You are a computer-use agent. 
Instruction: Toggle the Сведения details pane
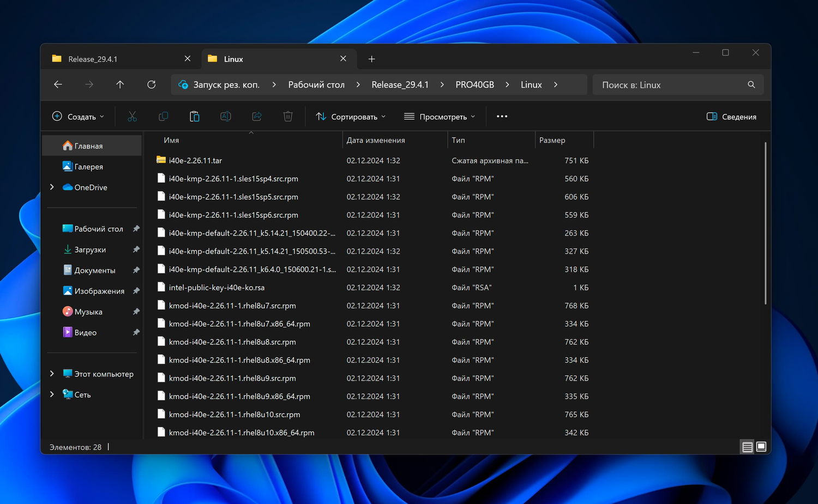[x=731, y=117]
